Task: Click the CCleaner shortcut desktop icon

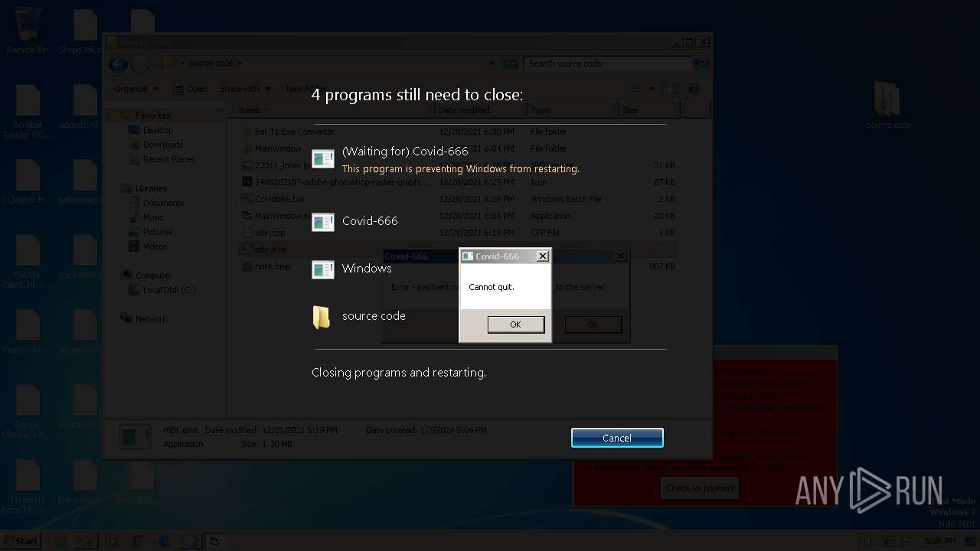Action: 28,182
